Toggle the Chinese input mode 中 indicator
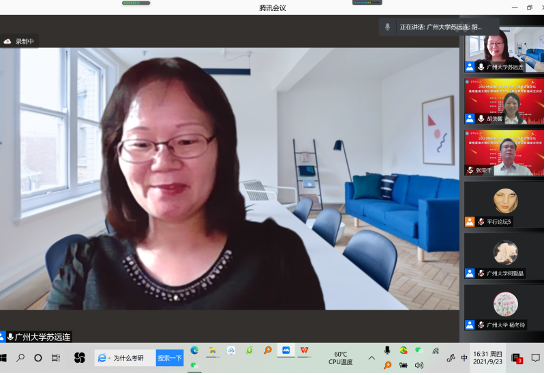The height and width of the screenshot is (375, 545). (x=464, y=358)
